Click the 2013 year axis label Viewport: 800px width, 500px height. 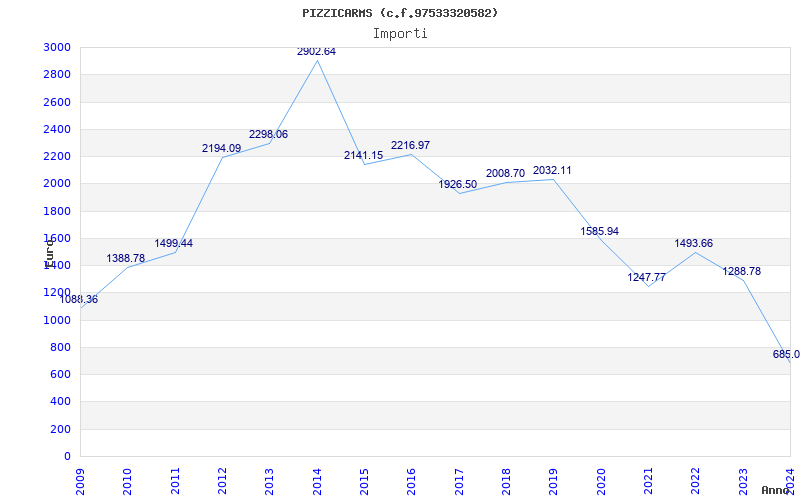(269, 481)
